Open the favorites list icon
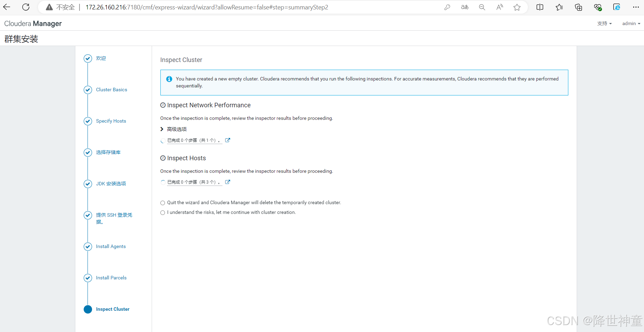The width and height of the screenshot is (644, 332). click(x=559, y=7)
